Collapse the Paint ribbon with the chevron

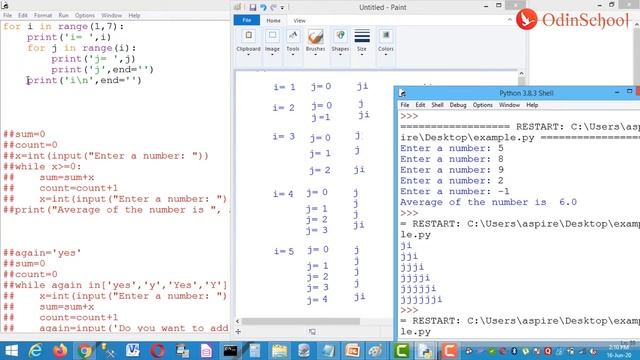pos(509,20)
